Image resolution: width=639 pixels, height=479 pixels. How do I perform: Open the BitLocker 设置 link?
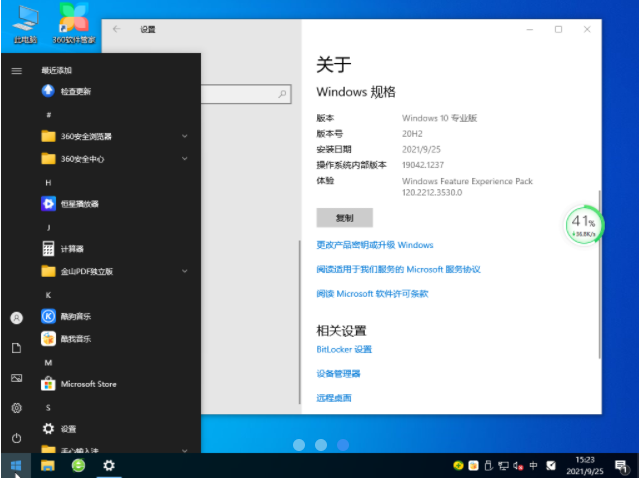pos(344,349)
